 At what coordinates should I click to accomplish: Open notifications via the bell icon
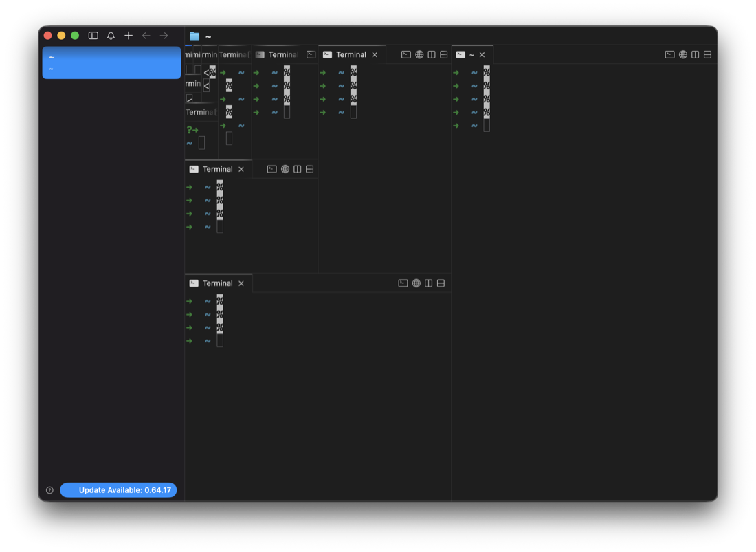tap(111, 36)
